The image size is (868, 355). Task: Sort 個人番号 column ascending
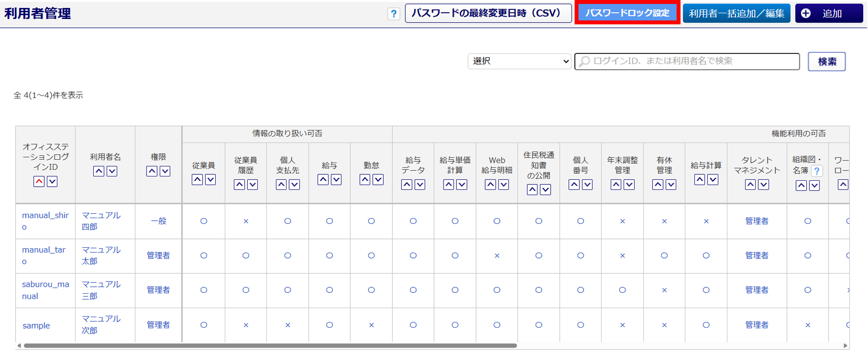tap(574, 185)
